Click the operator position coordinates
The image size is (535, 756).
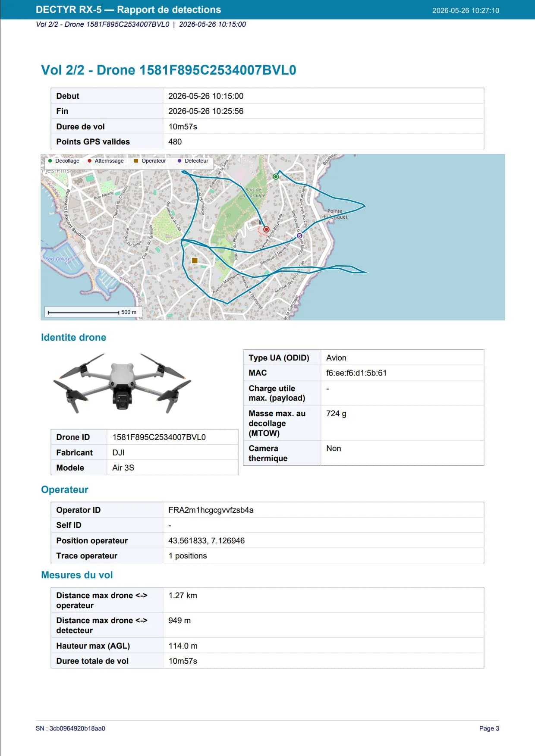[206, 541]
